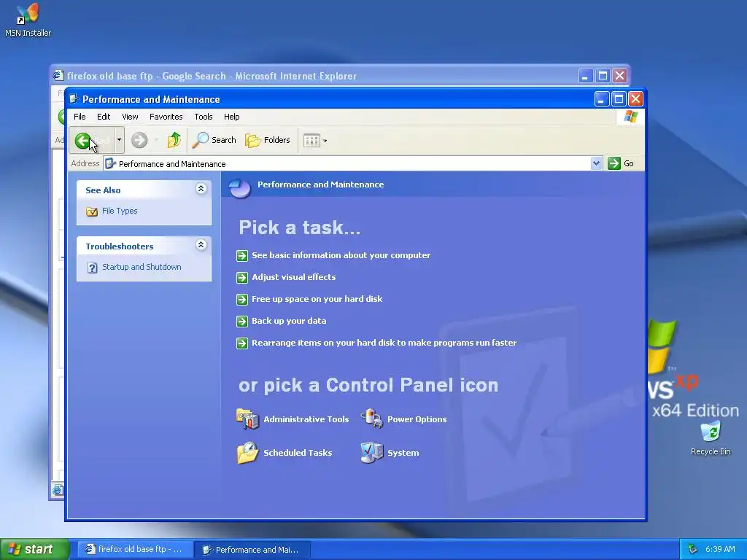
Task: Open the Views icon in toolbar
Action: click(x=311, y=141)
